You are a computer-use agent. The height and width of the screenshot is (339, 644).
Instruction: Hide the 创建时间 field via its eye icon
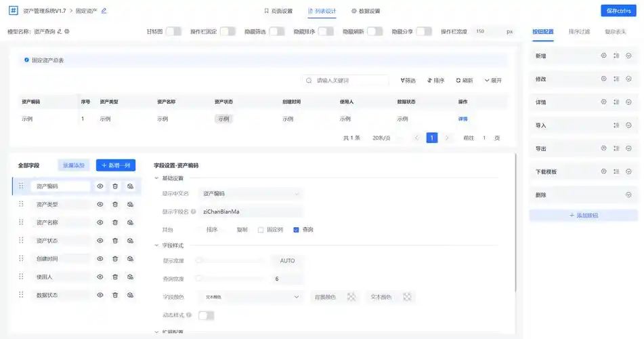(100, 259)
